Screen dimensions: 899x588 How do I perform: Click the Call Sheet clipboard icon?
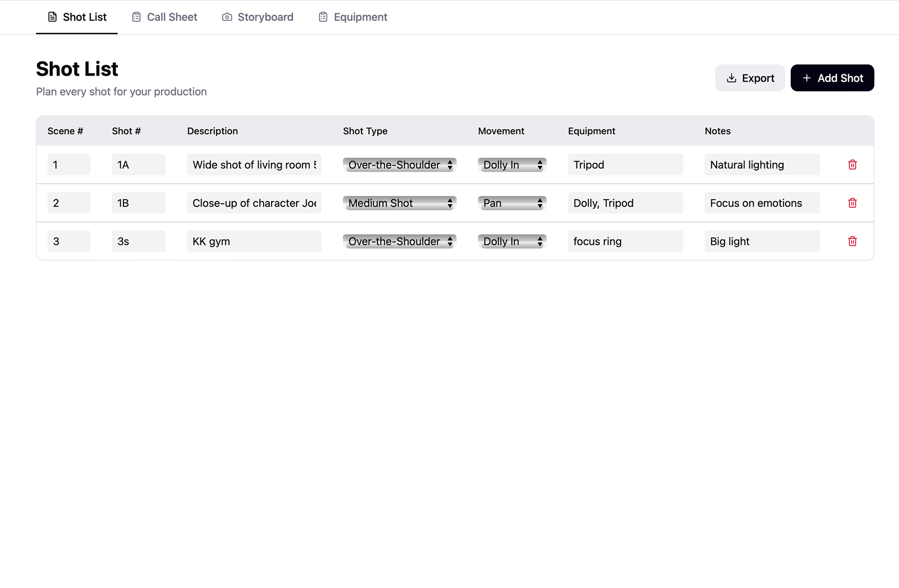[x=136, y=17]
